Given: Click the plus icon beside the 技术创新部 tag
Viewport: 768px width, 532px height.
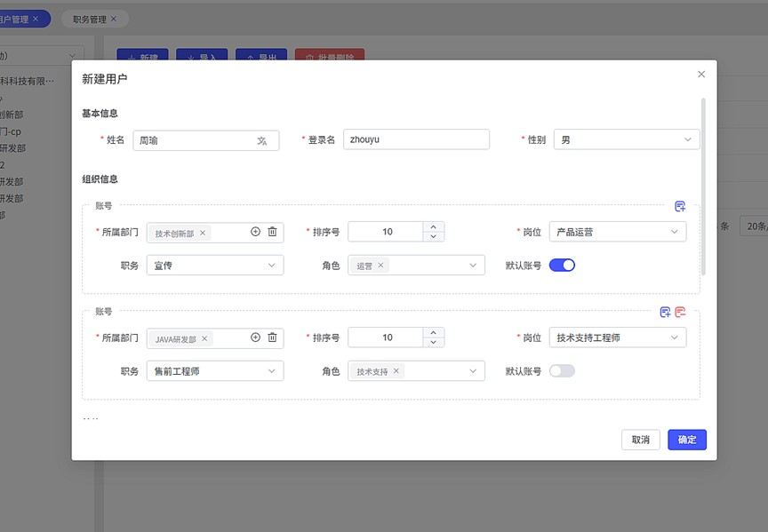Looking at the screenshot, I should (x=255, y=232).
